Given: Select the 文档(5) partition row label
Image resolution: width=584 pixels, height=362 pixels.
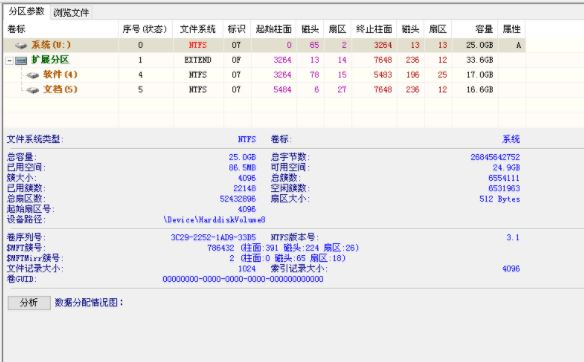Looking at the screenshot, I should (x=60, y=89).
